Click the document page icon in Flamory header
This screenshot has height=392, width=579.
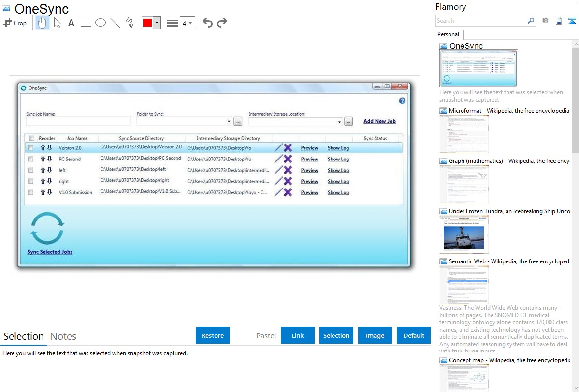tap(559, 21)
